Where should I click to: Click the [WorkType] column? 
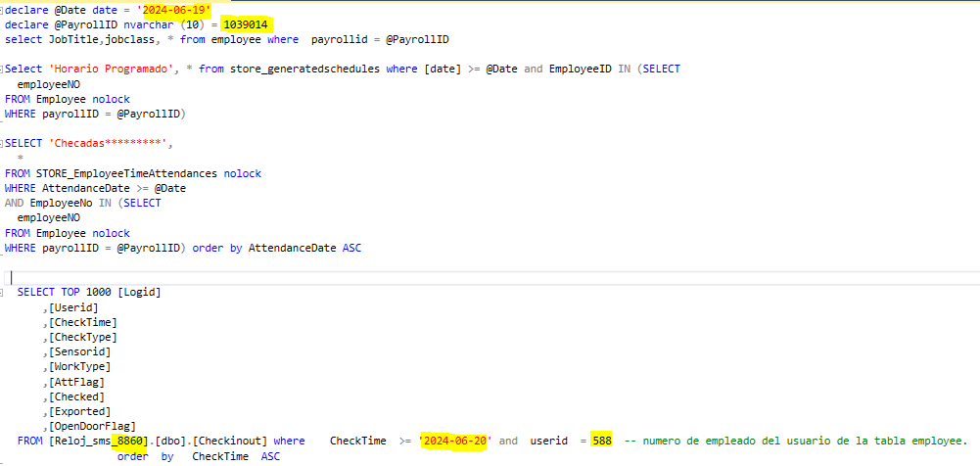[x=79, y=367]
